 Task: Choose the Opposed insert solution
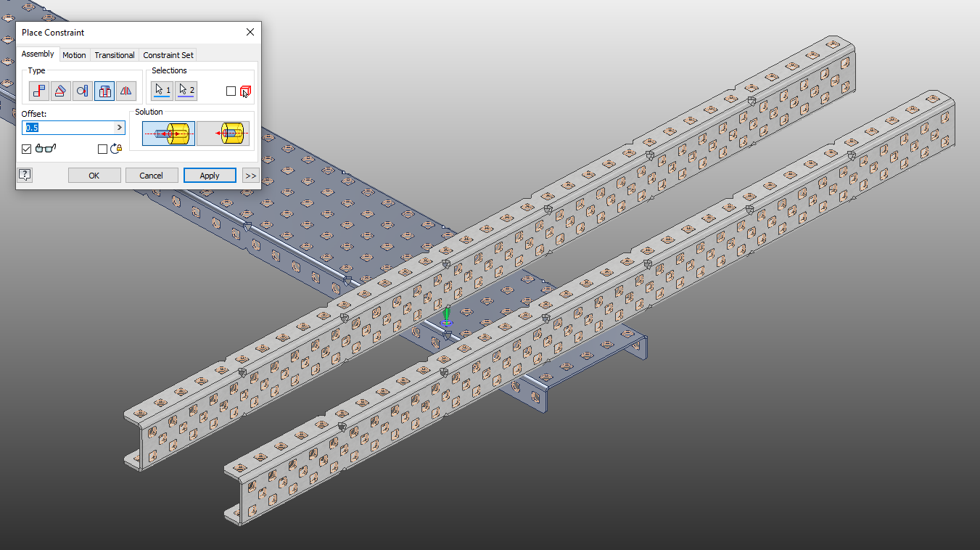point(168,134)
